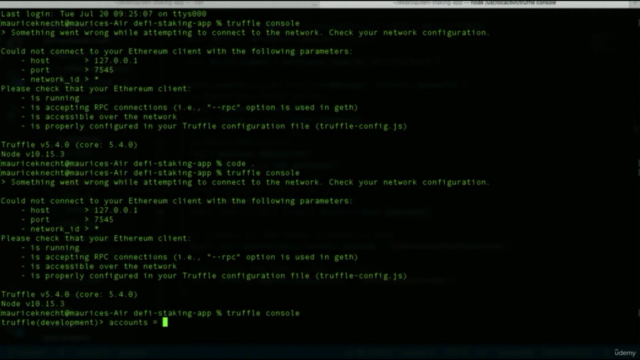640x360 pixels.
Task: Click the first 'Node v10.15.3' line
Action: (x=33, y=154)
